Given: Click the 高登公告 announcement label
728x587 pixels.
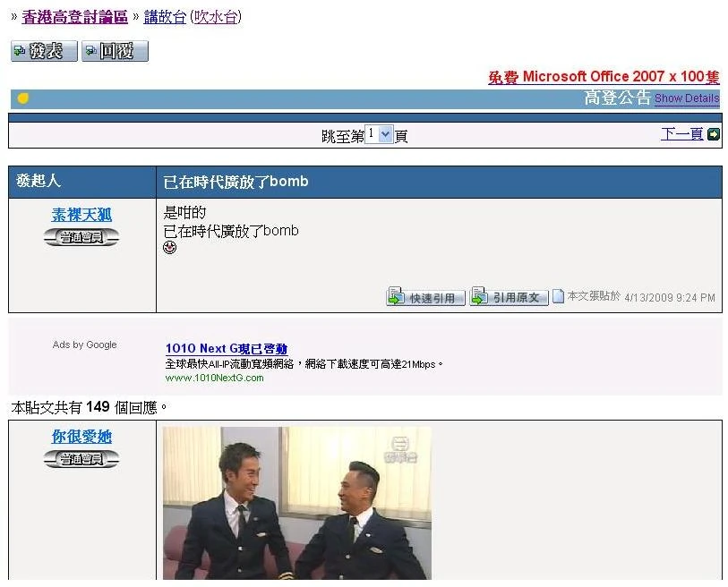Looking at the screenshot, I should click(618, 98).
